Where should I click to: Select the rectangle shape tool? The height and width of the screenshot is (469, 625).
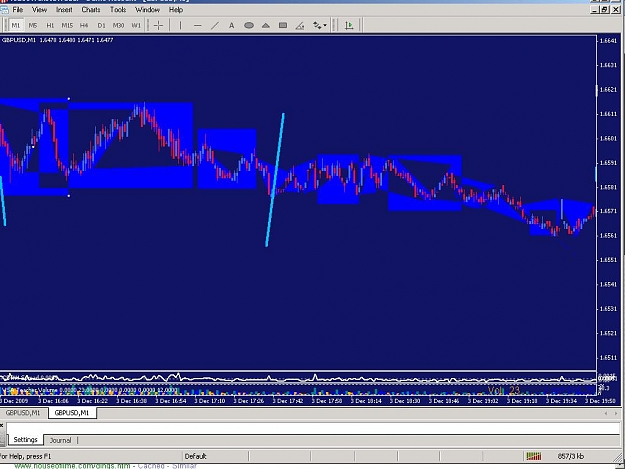283,26
